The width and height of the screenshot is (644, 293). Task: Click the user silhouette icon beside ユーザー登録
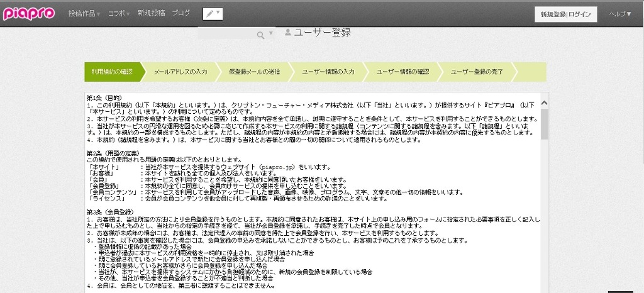288,32
